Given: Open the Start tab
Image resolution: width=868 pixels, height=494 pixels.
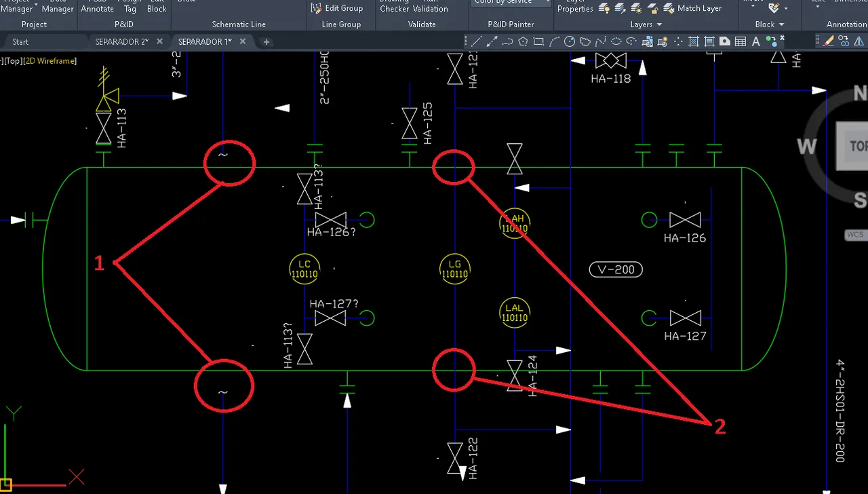Looking at the screenshot, I should [20, 41].
